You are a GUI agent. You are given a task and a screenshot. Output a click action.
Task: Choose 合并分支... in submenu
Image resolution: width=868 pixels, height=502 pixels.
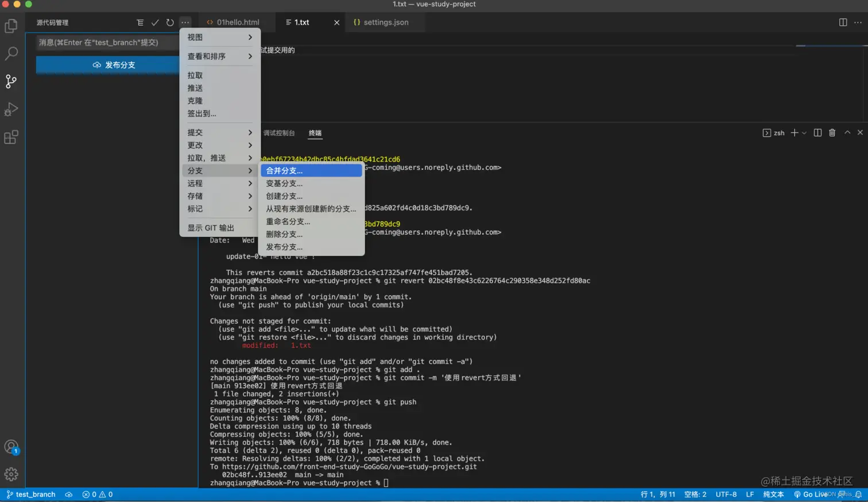[311, 170]
